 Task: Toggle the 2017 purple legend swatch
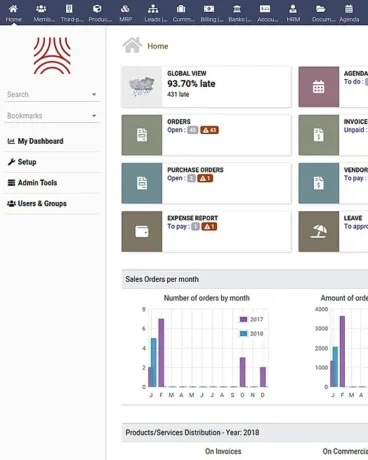(244, 319)
